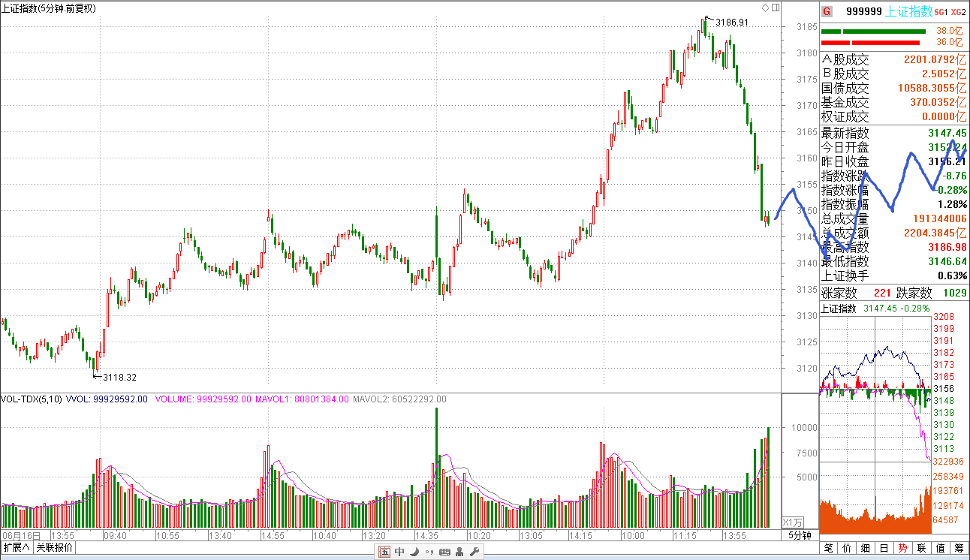Open the soft keyboard icon in IME bar
Viewport: 970px width, 560px height.
(444, 552)
